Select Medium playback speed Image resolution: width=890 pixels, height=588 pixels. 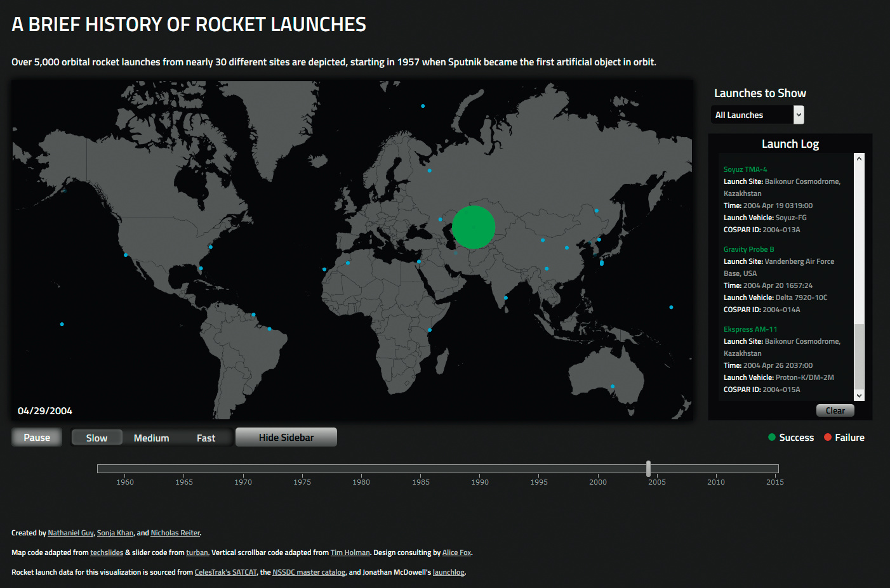(x=151, y=438)
